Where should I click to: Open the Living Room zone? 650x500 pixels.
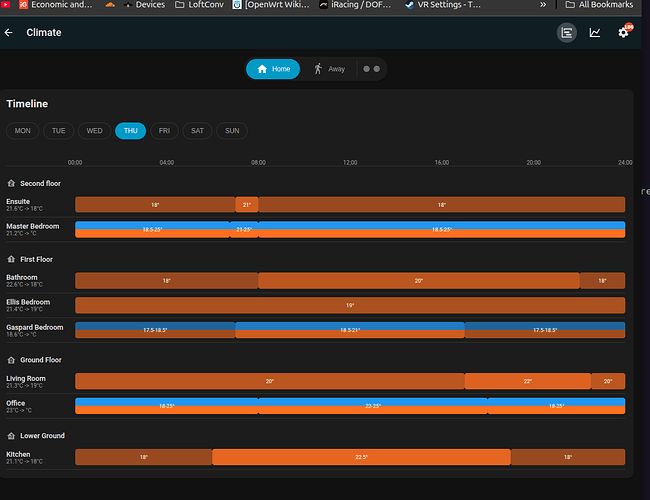tap(26, 378)
